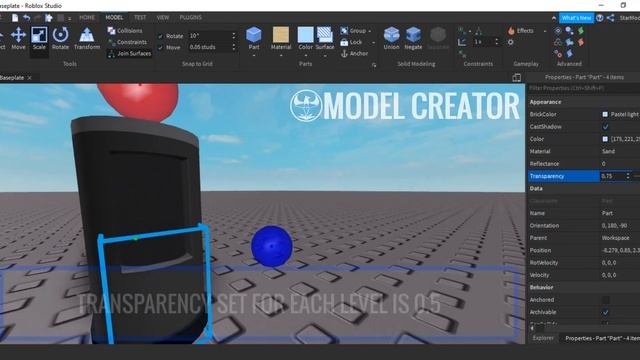Toggle the Anchored checkbox
The height and width of the screenshot is (360, 640).
[x=605, y=300]
